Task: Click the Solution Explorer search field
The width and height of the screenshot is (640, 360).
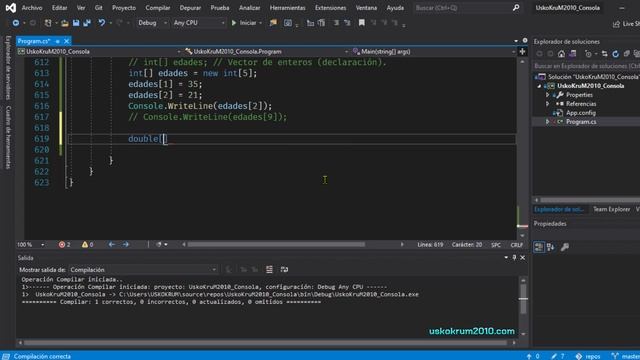Action: (x=586, y=66)
